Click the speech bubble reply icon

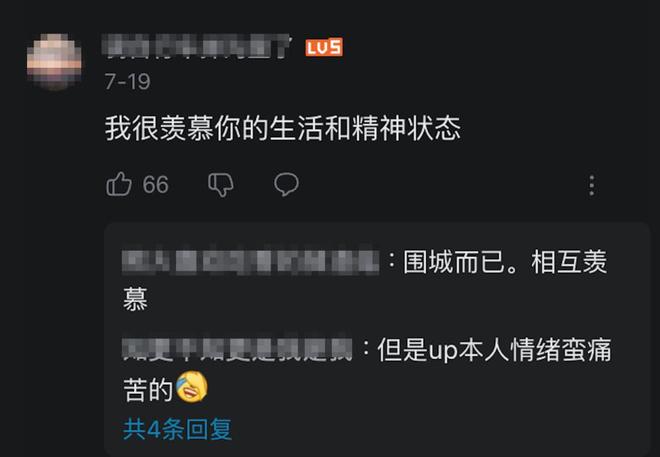pyautogui.click(x=287, y=184)
